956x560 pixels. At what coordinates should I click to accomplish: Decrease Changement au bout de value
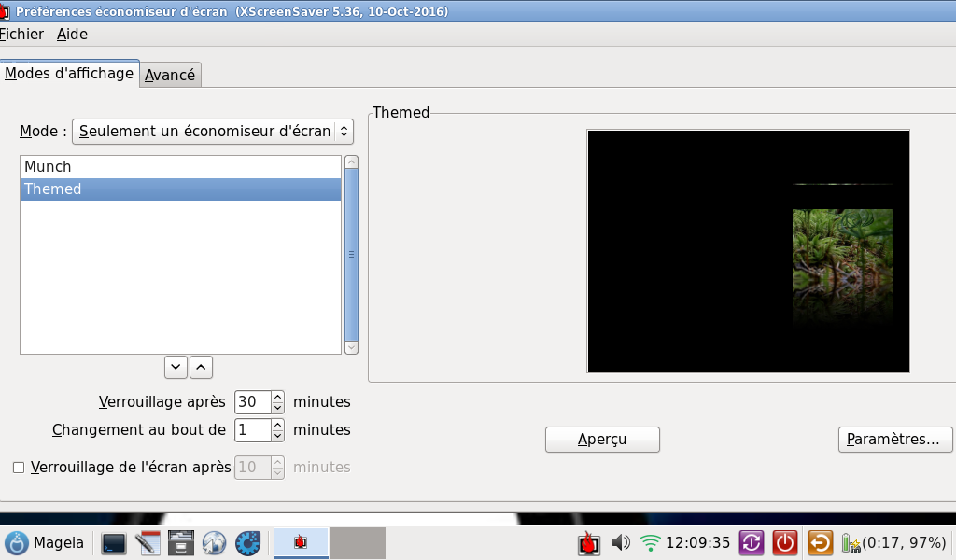coord(278,436)
